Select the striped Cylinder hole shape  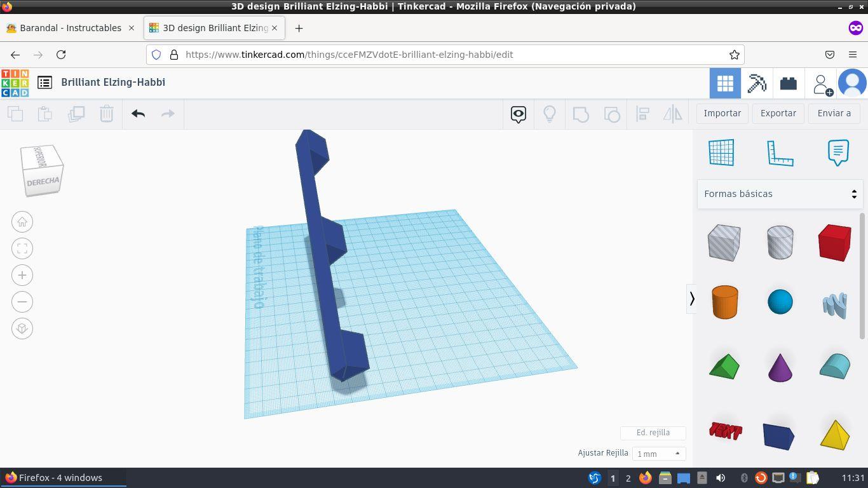(780, 242)
